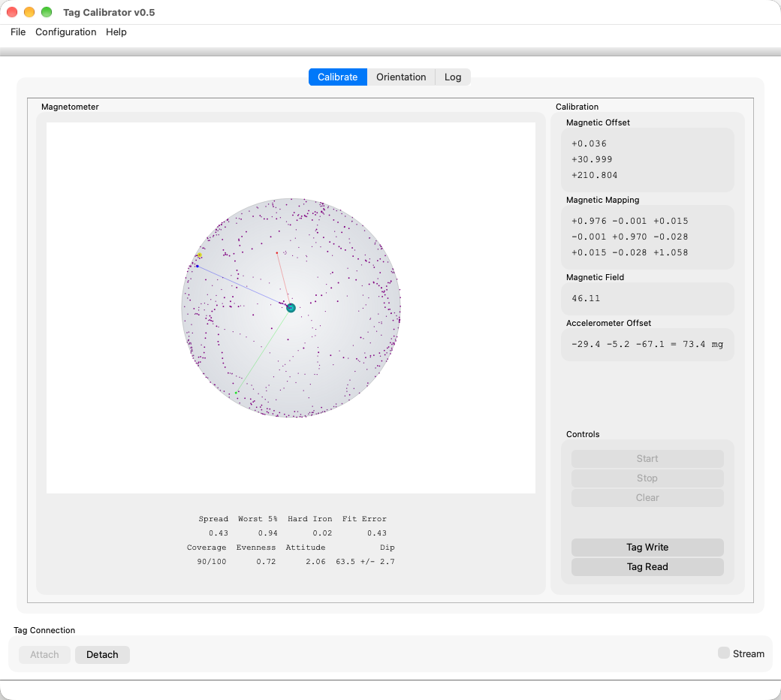Enable the Stream checkbox
The width and height of the screenshot is (781, 700).
pos(724,653)
